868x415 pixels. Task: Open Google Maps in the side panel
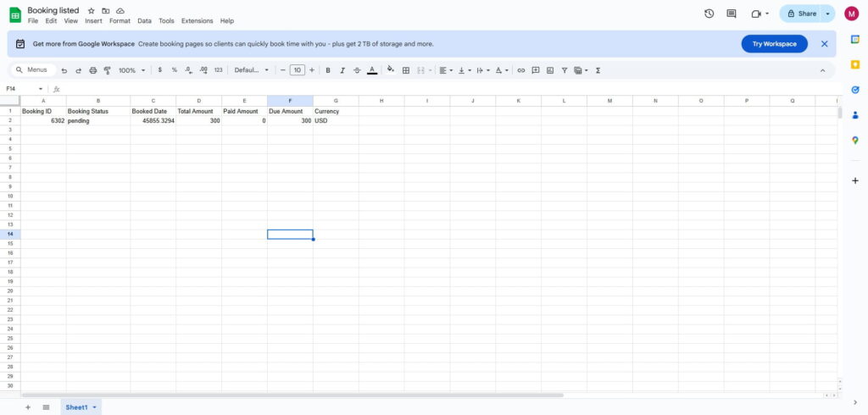tap(855, 141)
